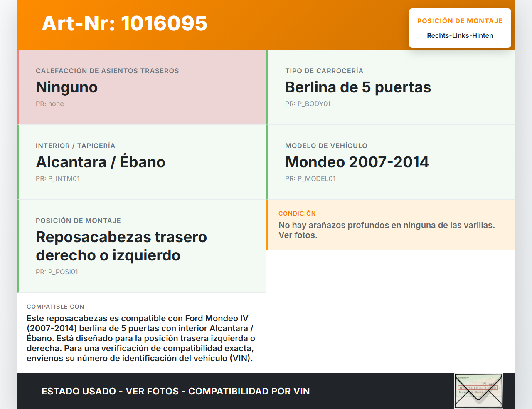The height and width of the screenshot is (409, 532).
Task: Click the PR: P_INTM01 code
Action: [58, 179]
